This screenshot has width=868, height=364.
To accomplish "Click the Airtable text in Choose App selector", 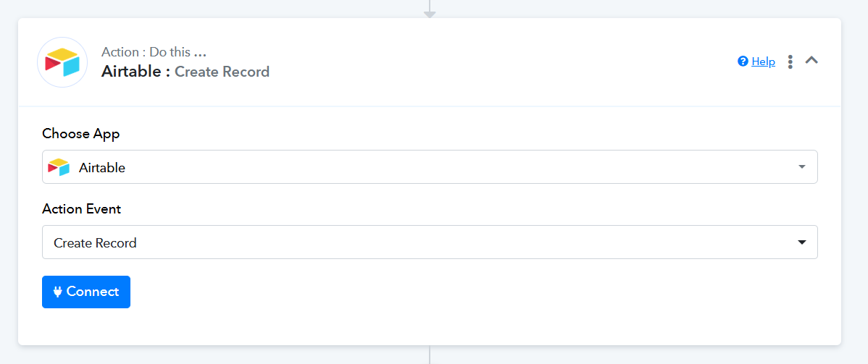I will click(x=102, y=168).
